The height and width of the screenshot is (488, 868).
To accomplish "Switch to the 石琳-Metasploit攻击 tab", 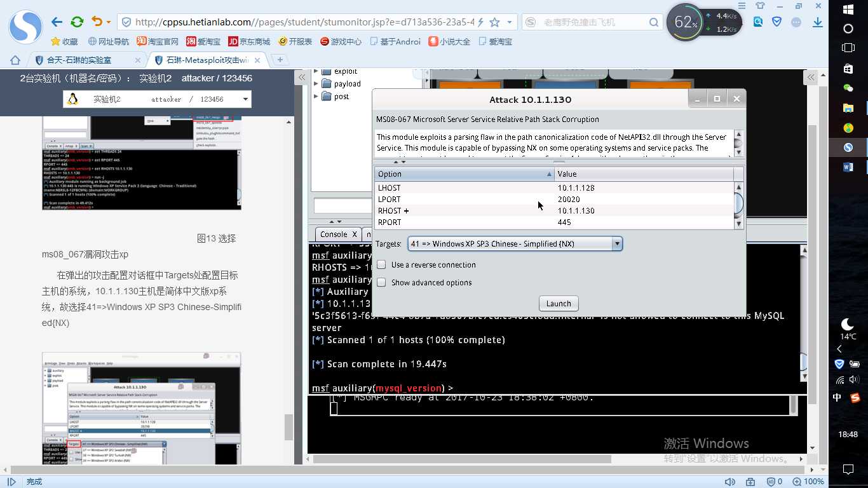I will pos(208,60).
